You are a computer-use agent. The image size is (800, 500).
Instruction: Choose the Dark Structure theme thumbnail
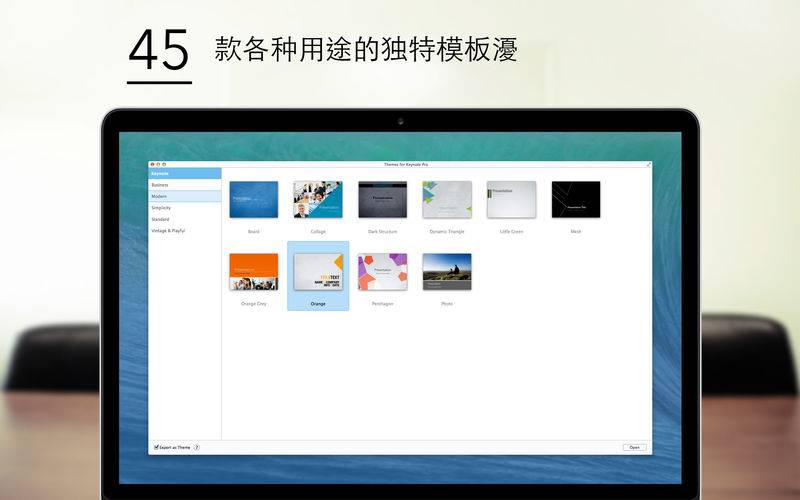383,199
